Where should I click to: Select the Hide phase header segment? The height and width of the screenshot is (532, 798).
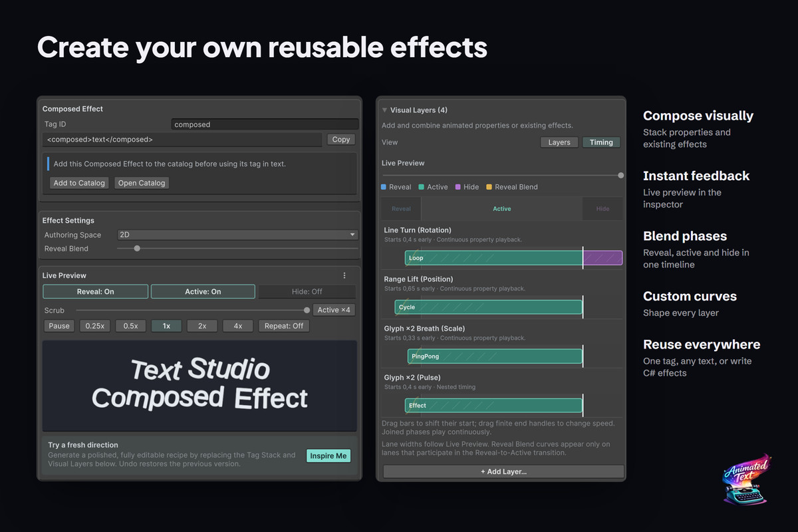tap(602, 209)
